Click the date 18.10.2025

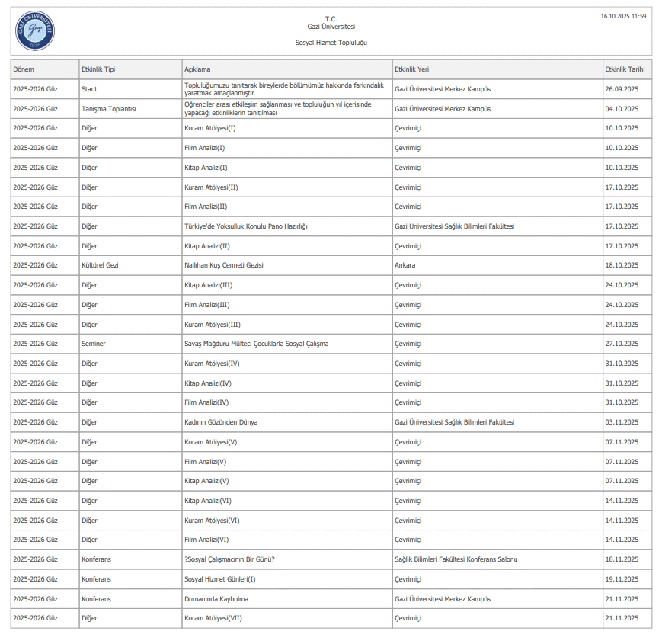[621, 265]
